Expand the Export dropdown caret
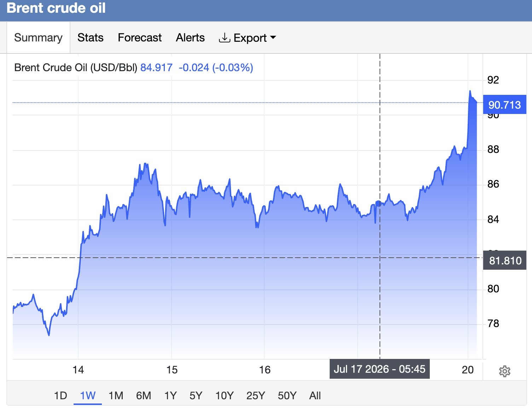 tap(273, 38)
